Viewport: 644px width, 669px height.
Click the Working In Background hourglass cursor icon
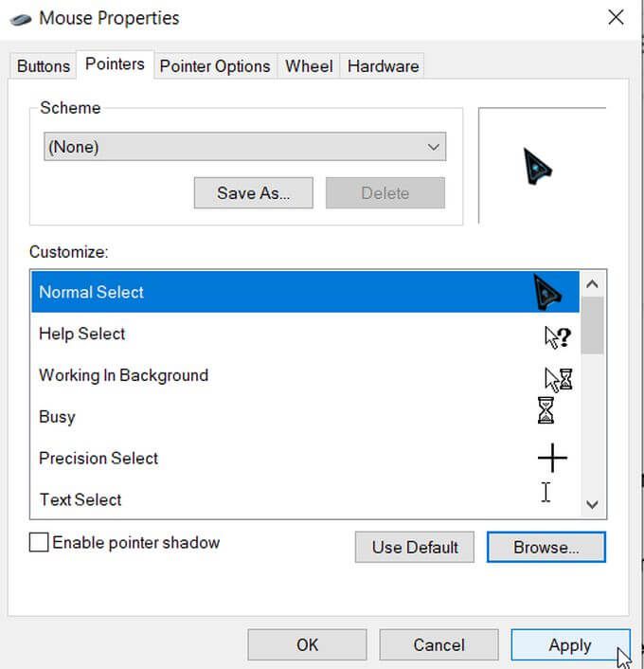click(x=559, y=379)
